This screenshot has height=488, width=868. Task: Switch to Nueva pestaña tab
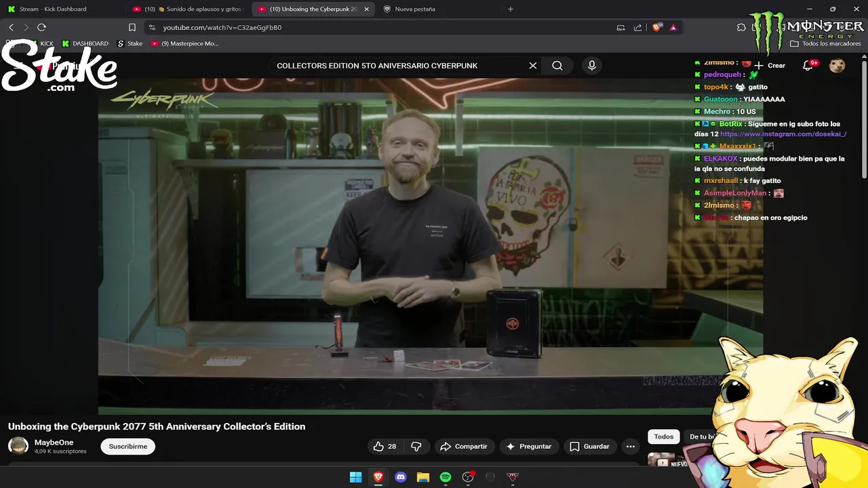click(437, 9)
